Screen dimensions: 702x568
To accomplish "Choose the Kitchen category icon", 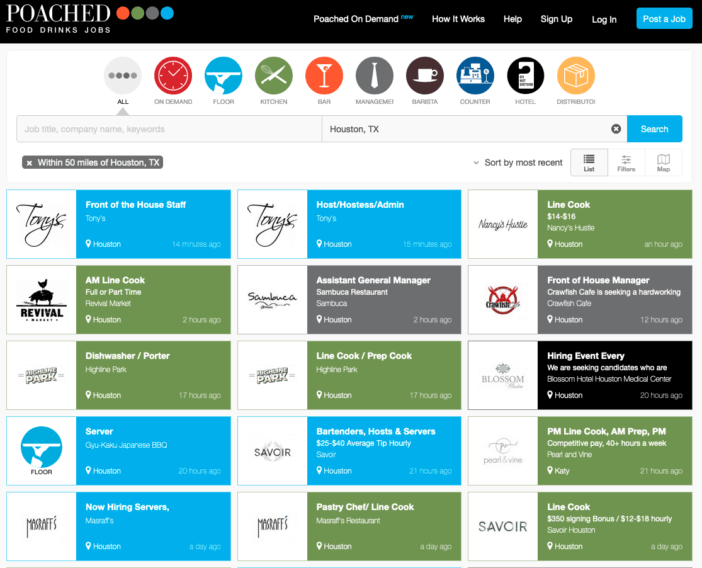I will click(274, 76).
